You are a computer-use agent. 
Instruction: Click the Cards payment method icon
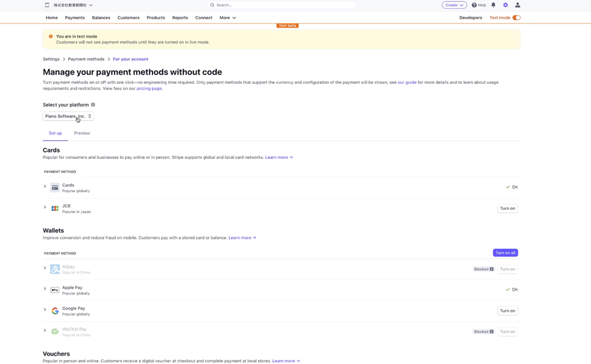tap(55, 188)
